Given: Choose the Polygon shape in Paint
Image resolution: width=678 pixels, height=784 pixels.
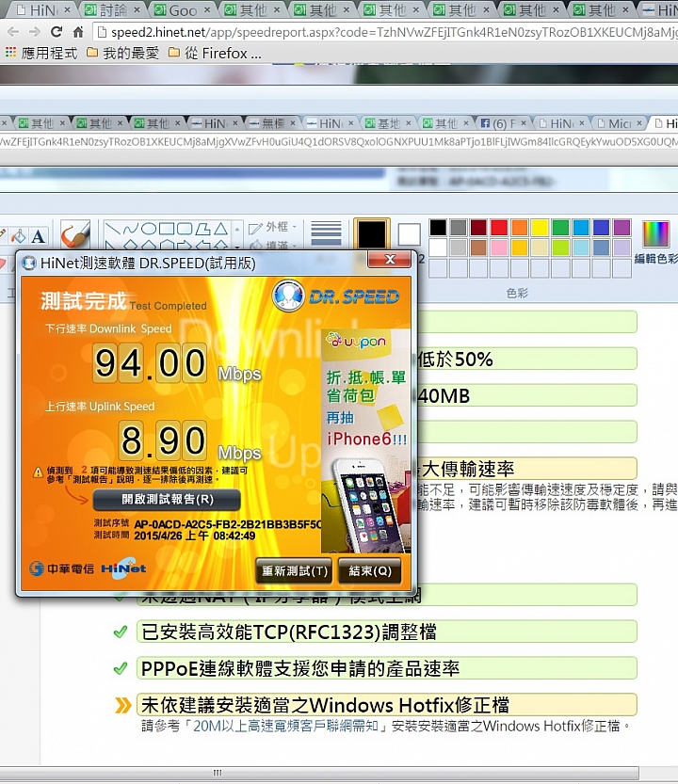Looking at the screenshot, I should click(202, 230).
